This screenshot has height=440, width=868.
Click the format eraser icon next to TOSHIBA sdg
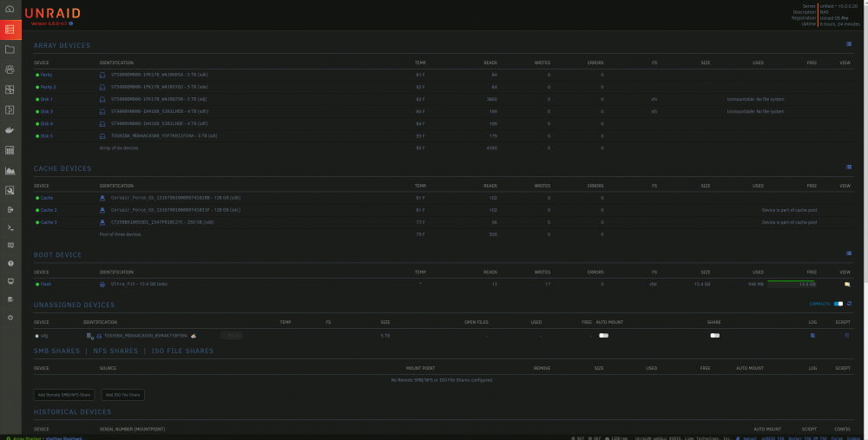[x=194, y=335]
